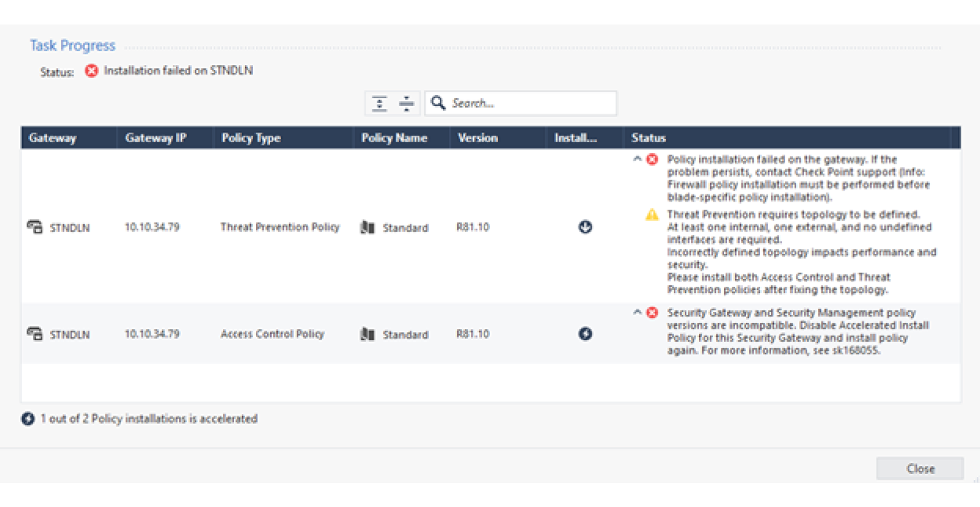This screenshot has height=507, width=980.
Task: Collapse the Threat Prevention status details
Action: tap(637, 159)
